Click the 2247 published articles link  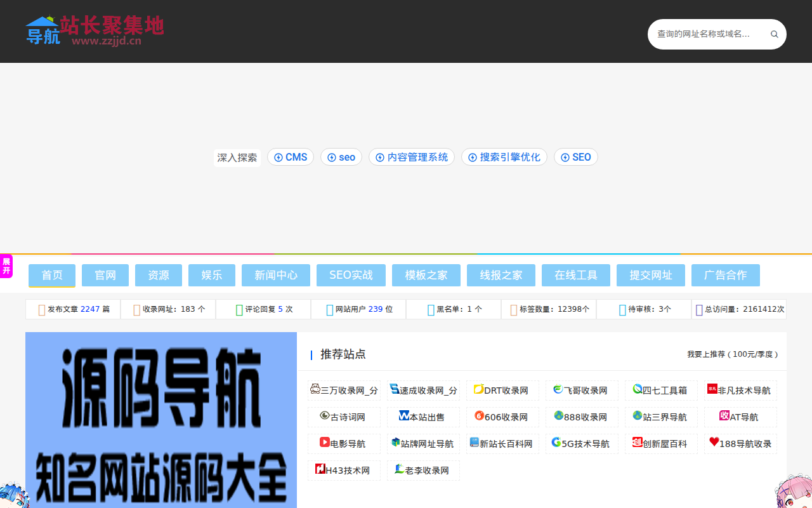(x=90, y=309)
